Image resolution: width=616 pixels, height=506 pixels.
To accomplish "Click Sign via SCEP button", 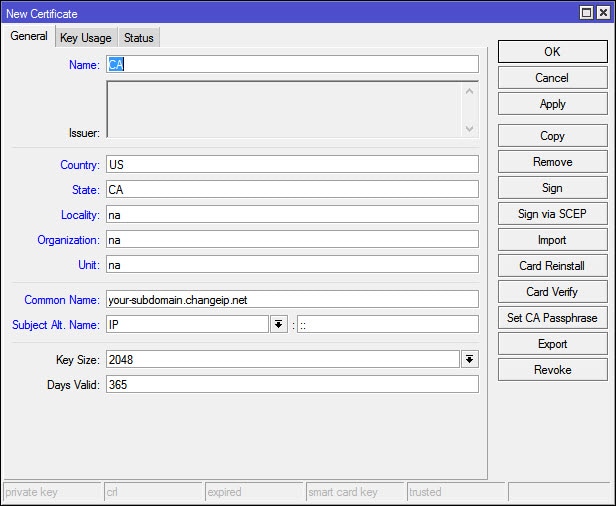I will click(552, 214).
